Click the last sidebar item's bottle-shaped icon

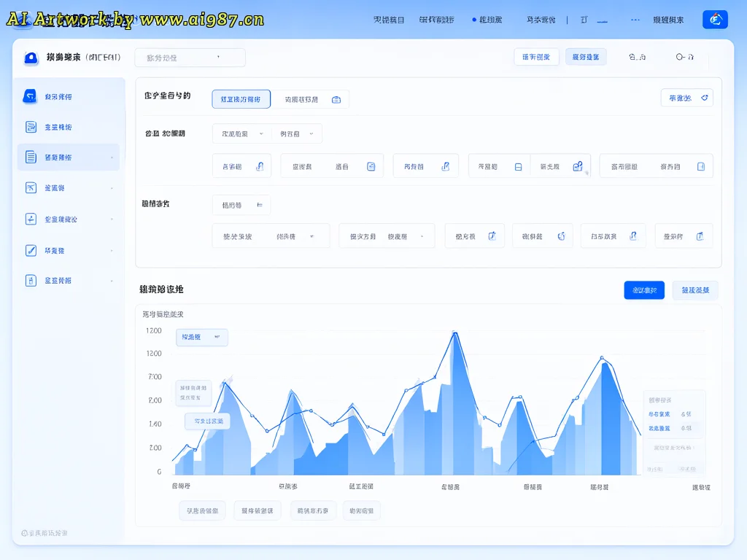coord(31,281)
